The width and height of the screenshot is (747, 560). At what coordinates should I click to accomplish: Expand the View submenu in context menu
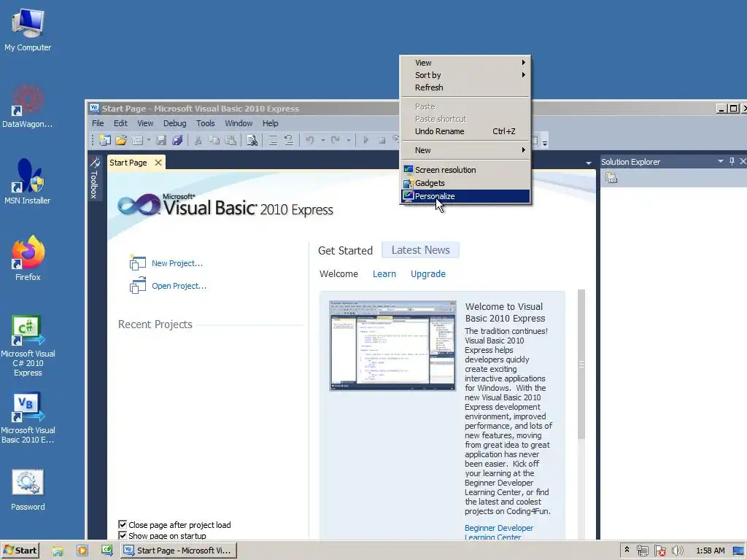[x=465, y=63]
